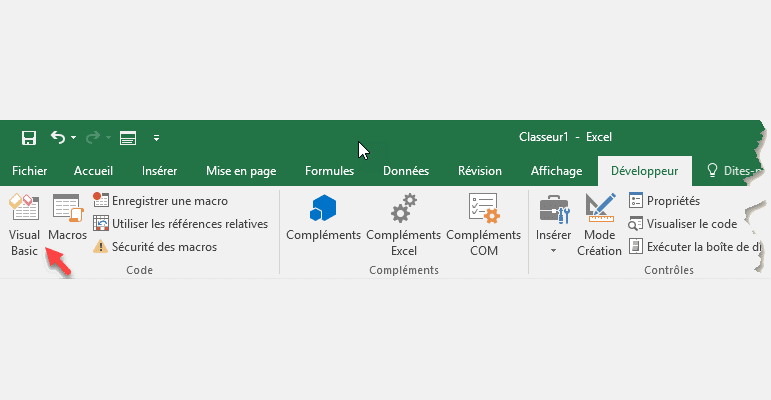Open Compléments COM dialog
The height and width of the screenshot is (400, 771).
coord(483,225)
